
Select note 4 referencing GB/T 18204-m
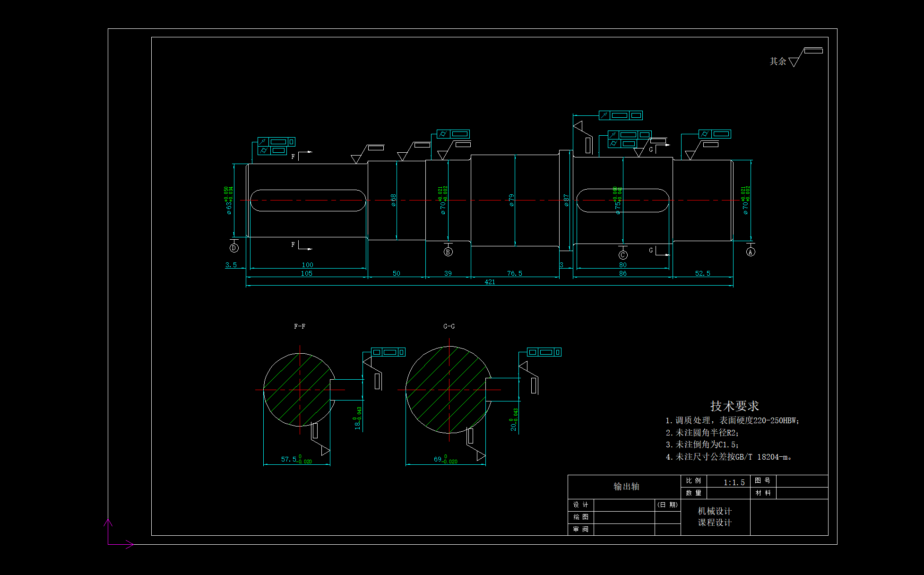pyautogui.click(x=729, y=457)
